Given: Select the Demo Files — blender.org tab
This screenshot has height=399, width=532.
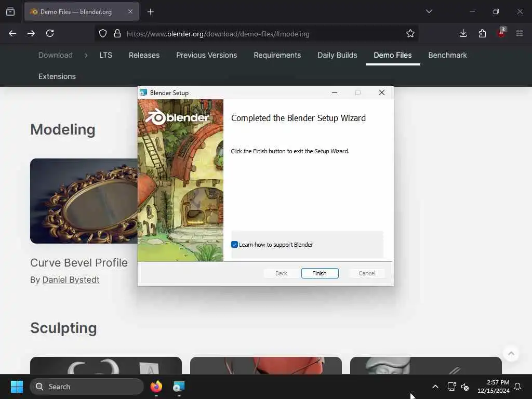Looking at the screenshot, I should point(82,12).
